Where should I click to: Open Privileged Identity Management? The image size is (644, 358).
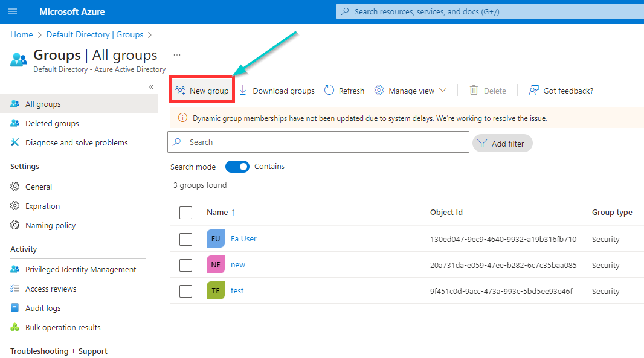click(x=79, y=269)
